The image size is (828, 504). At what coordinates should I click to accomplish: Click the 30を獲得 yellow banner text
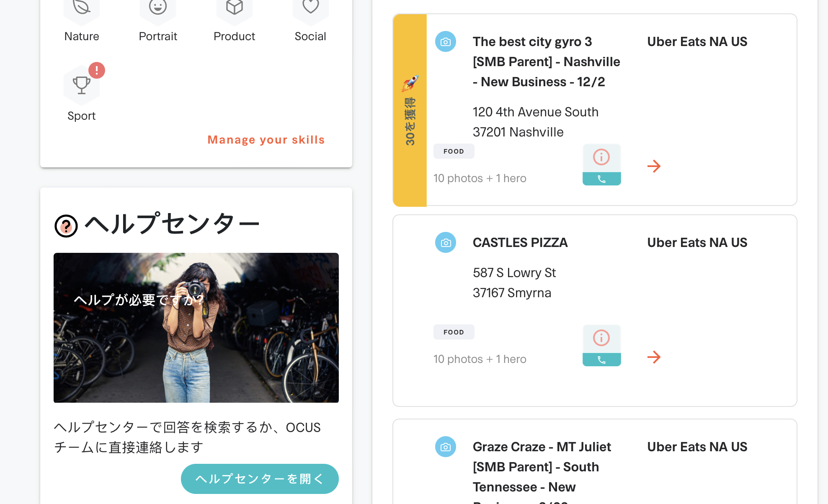pyautogui.click(x=410, y=121)
